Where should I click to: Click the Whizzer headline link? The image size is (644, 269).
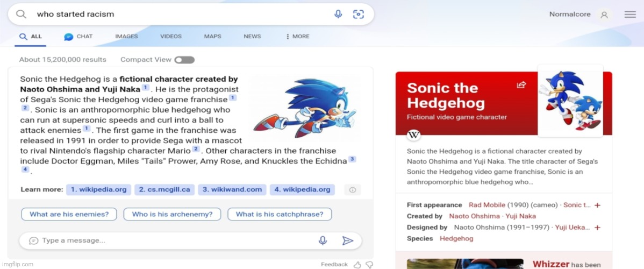point(551,264)
